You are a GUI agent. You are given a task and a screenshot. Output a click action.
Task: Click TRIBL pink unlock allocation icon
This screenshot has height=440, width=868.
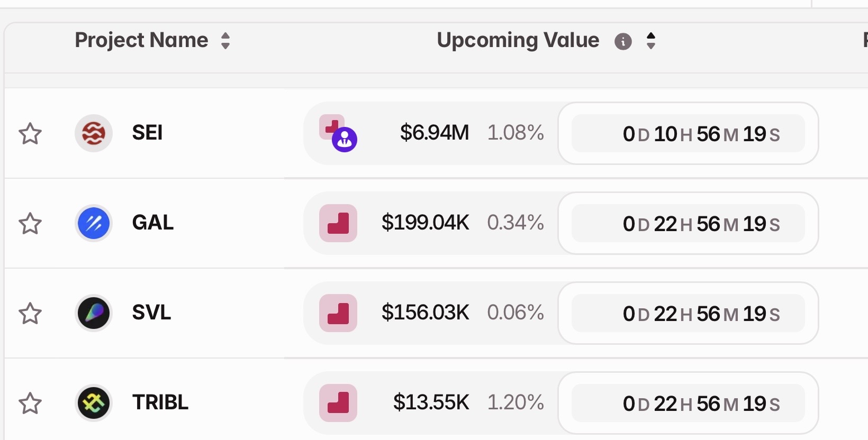point(338,403)
